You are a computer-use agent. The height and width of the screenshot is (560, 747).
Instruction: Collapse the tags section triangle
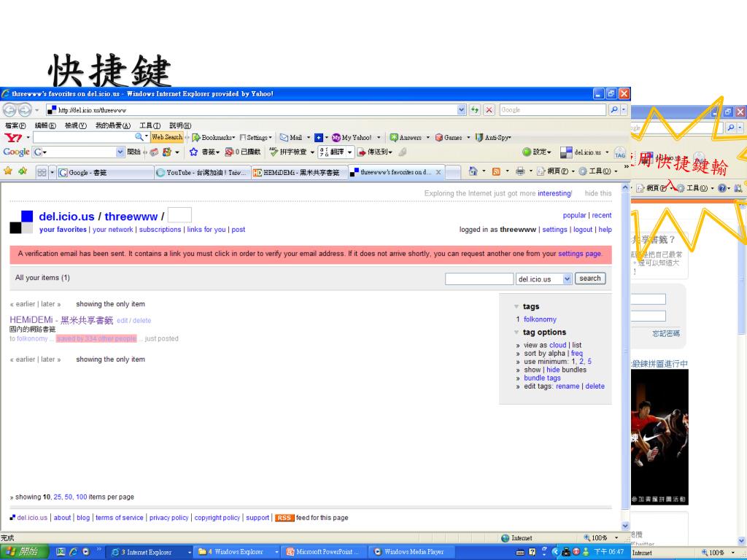[516, 307]
